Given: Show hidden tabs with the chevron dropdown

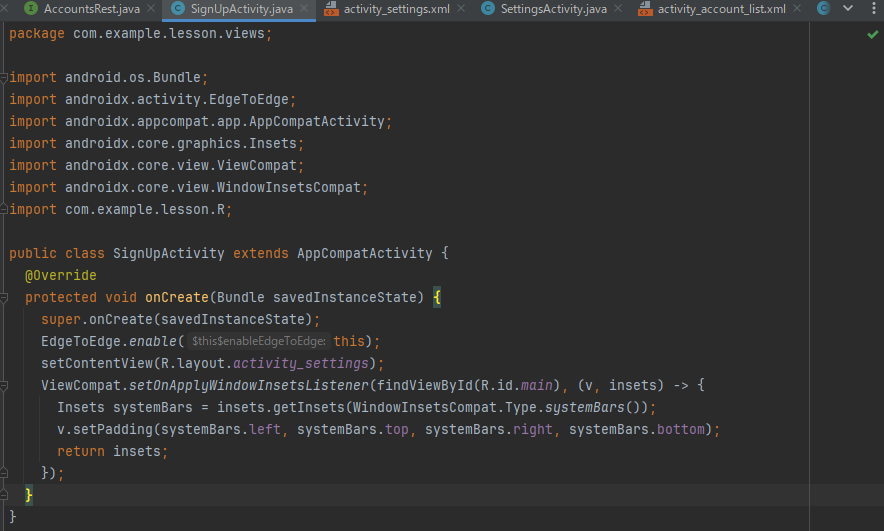Looking at the screenshot, I should tap(847, 8).
